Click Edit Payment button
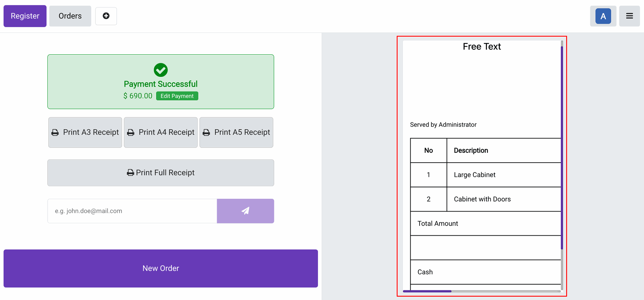Viewport: 644px width, 300px height. (x=177, y=96)
